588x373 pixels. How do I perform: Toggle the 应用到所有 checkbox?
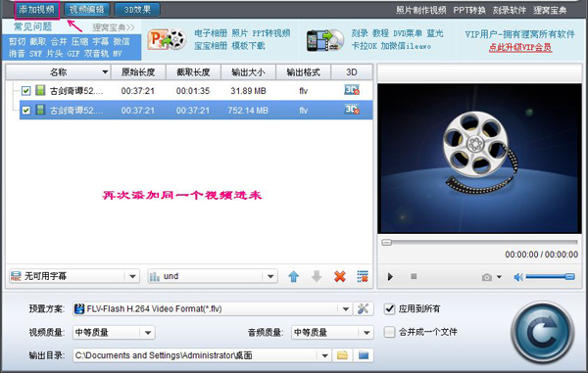point(390,309)
